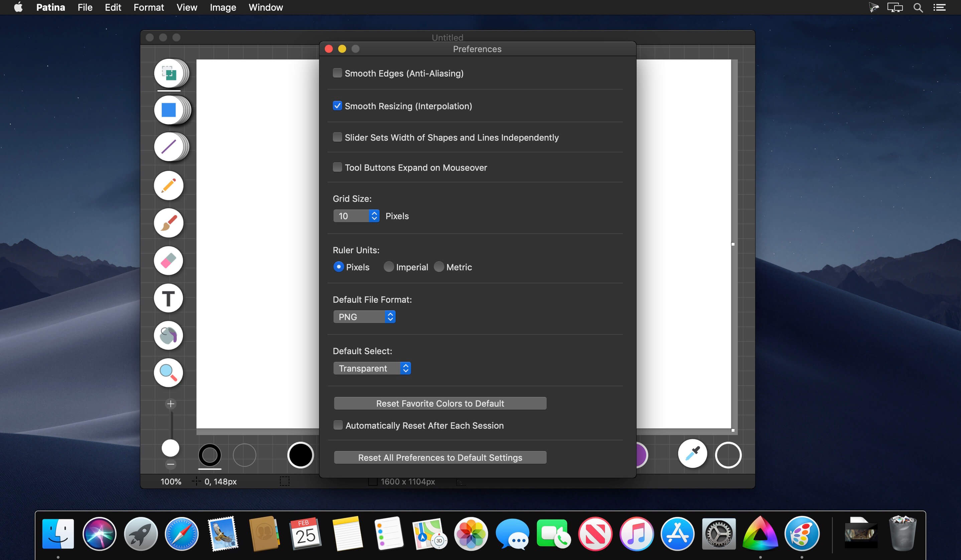Select the Magnifier zoom tool
Image resolution: width=961 pixels, height=560 pixels.
pos(168,373)
